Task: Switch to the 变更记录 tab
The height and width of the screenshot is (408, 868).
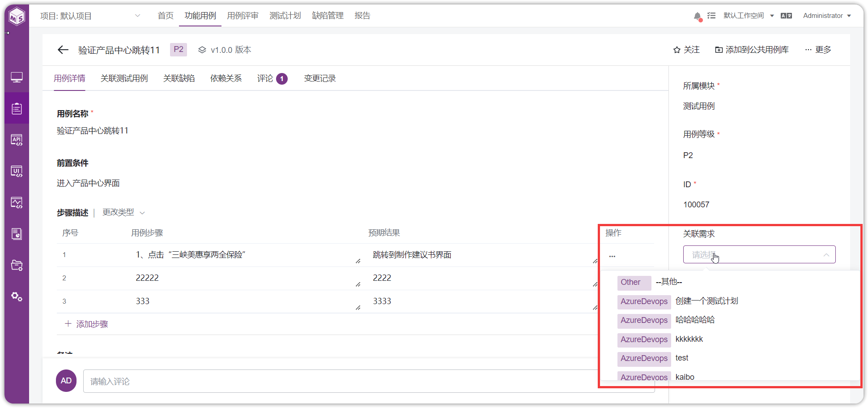Action: pos(320,78)
